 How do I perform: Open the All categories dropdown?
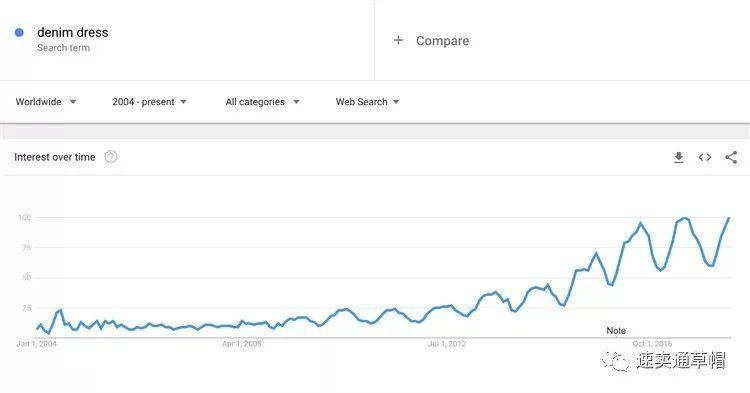pyautogui.click(x=262, y=102)
